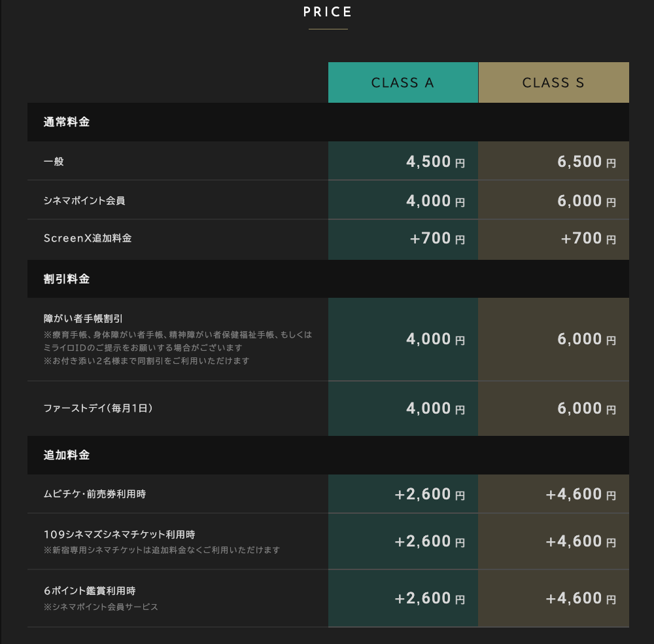Click the 割引料金 section header
This screenshot has width=654, height=644.
(67, 279)
